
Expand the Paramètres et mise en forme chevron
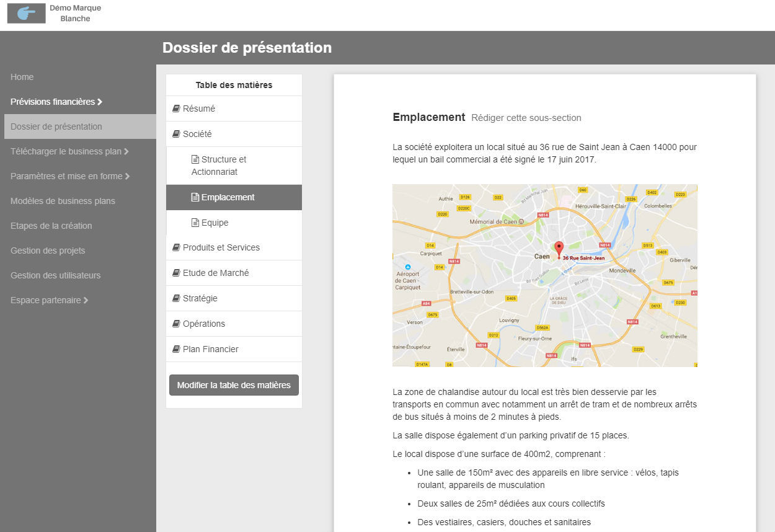pos(127,176)
